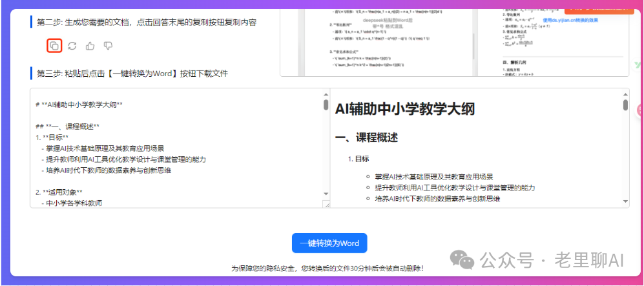Viewport: 644px width, 286px height.
Task: Click the AI辅助中小学教学大纲 preview heading
Action: pyautogui.click(x=405, y=109)
